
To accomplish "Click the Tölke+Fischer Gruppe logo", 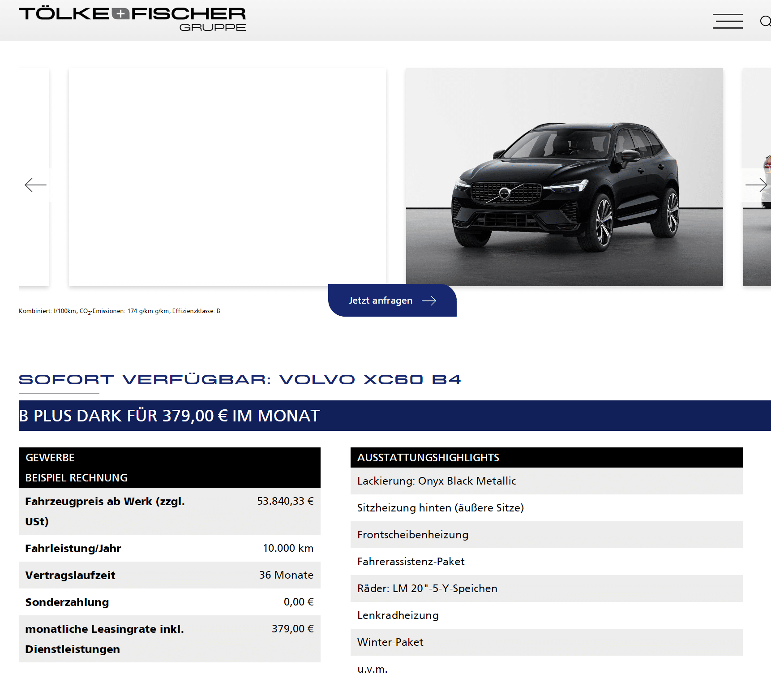I will (133, 19).
